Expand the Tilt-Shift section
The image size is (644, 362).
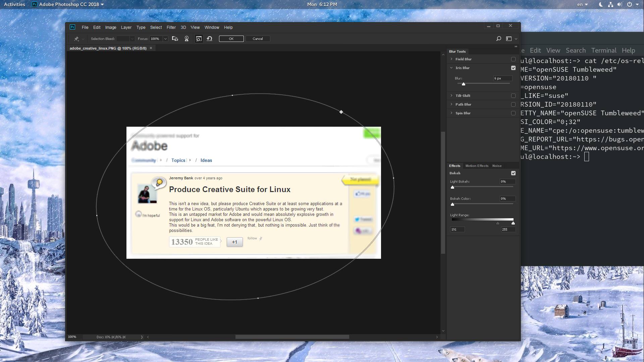(x=451, y=96)
